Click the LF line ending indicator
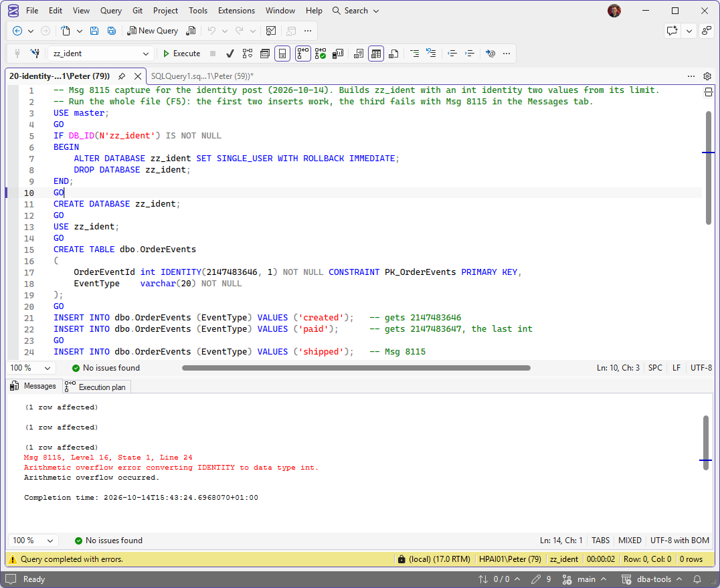 [677, 368]
